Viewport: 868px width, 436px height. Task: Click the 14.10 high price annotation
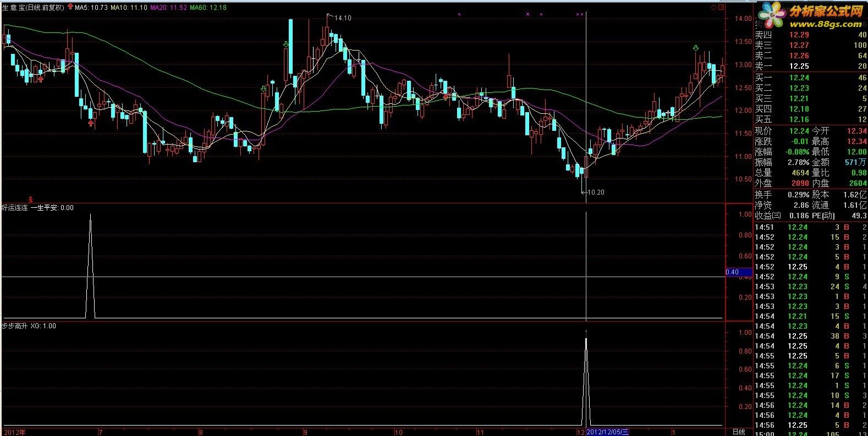[x=342, y=18]
